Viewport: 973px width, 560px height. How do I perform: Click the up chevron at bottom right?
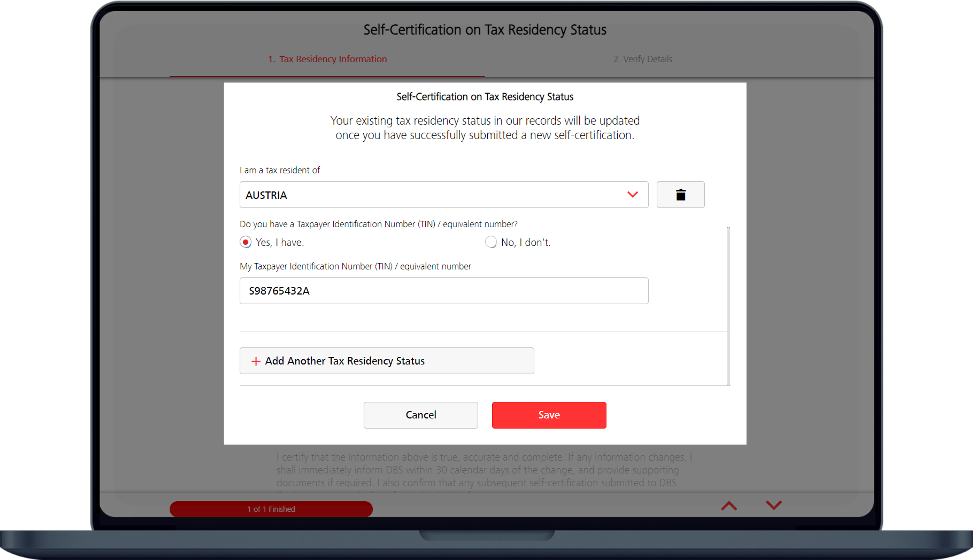(729, 506)
